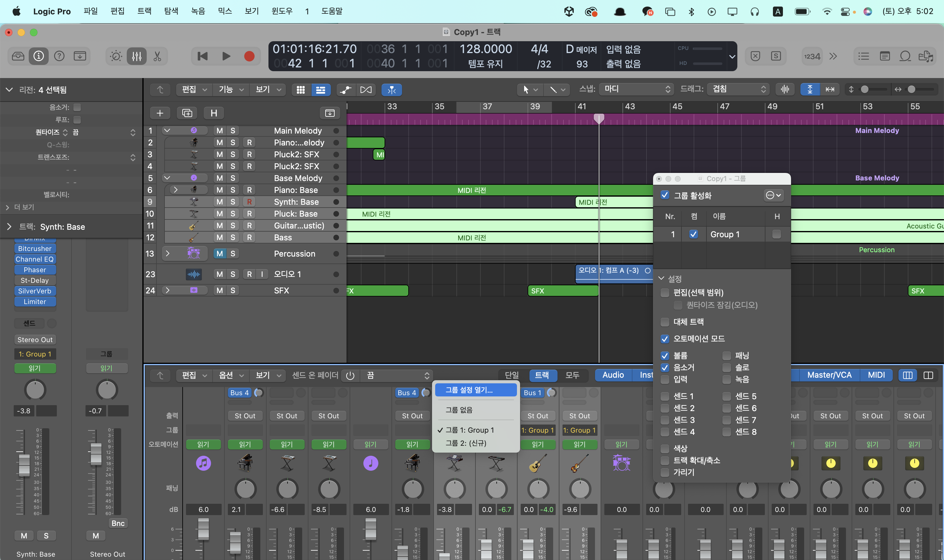Image resolution: width=944 pixels, height=560 pixels.
Task: Click the duplicate track icon
Action: click(187, 113)
